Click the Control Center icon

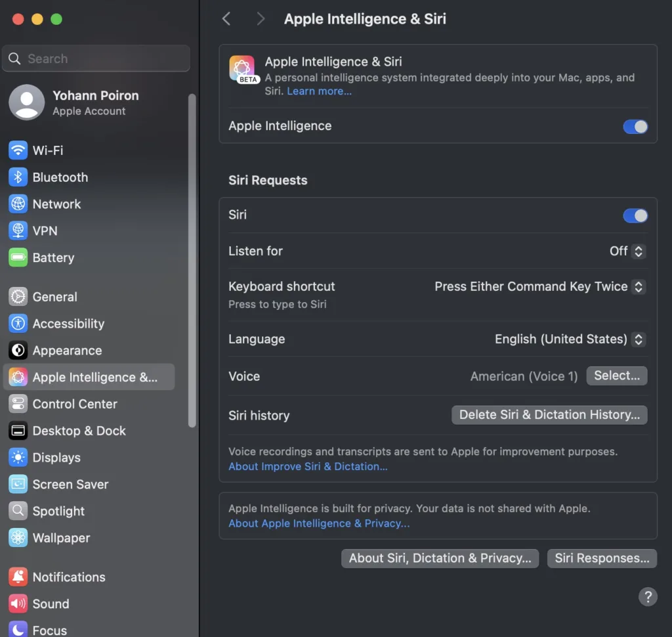pyautogui.click(x=18, y=404)
